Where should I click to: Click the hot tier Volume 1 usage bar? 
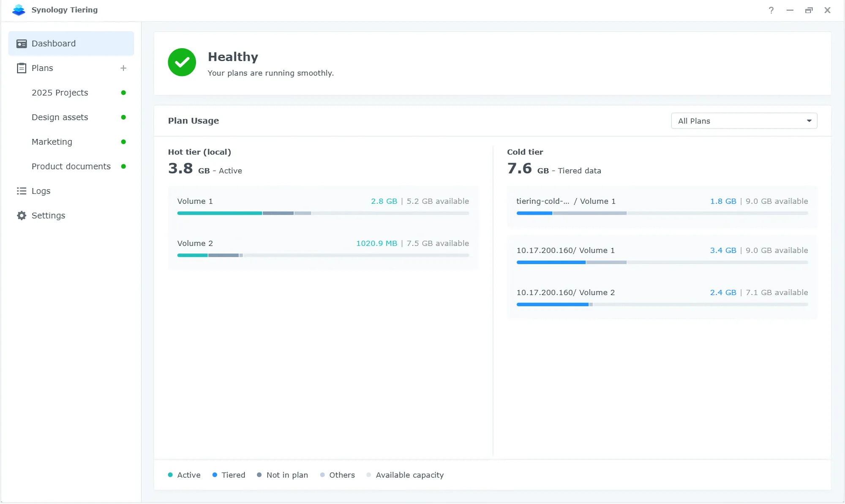pos(323,213)
